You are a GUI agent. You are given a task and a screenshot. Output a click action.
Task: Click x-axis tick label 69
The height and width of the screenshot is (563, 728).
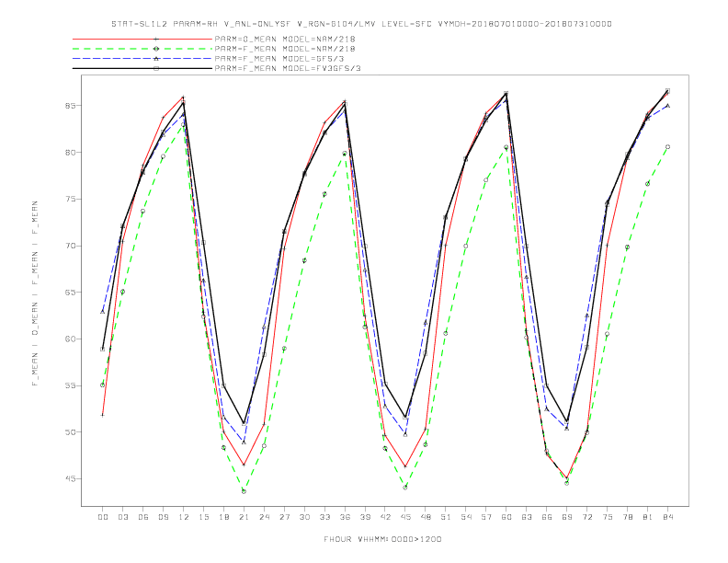coord(567,517)
